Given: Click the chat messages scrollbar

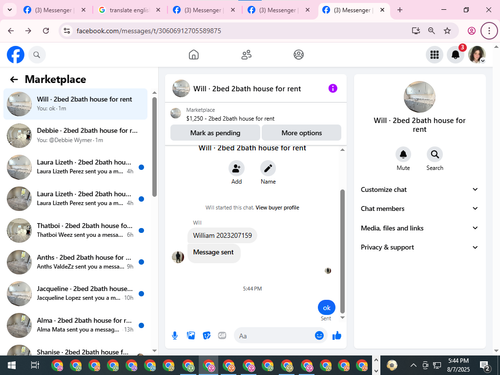Looking at the screenshot, I should 342,251.
